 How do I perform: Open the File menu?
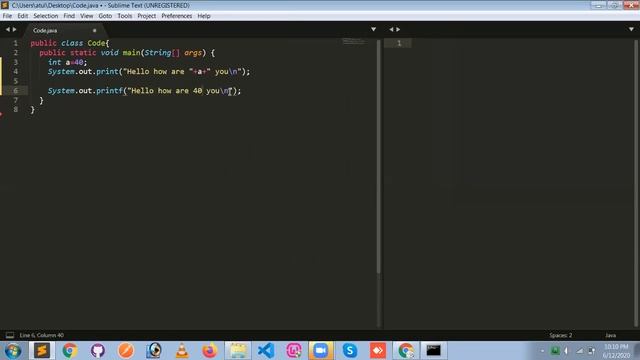pos(7,16)
